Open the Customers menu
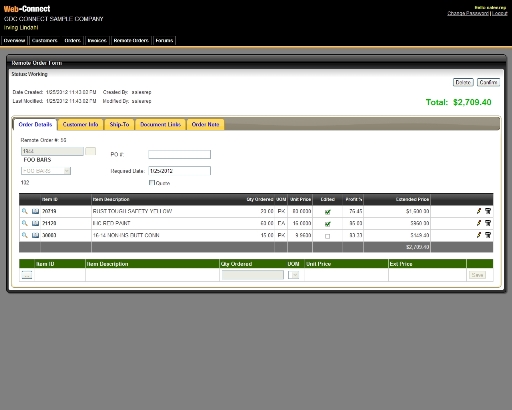 tap(45, 40)
